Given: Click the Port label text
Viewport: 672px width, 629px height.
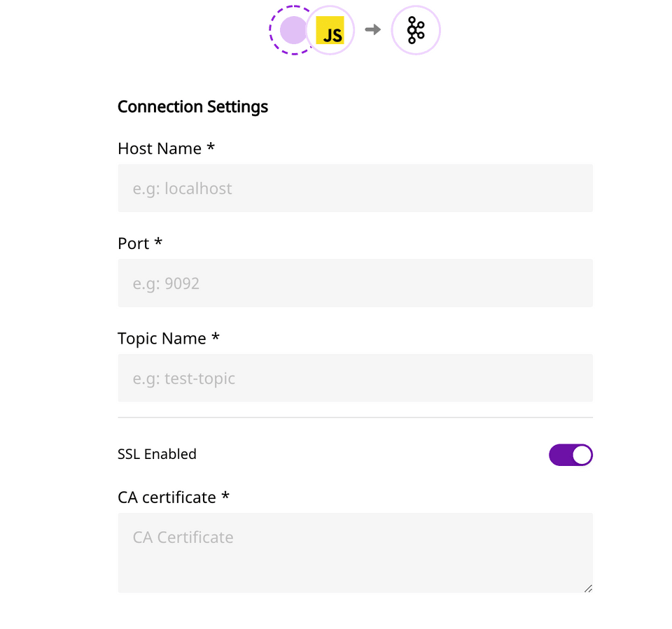Looking at the screenshot, I should point(134,243).
